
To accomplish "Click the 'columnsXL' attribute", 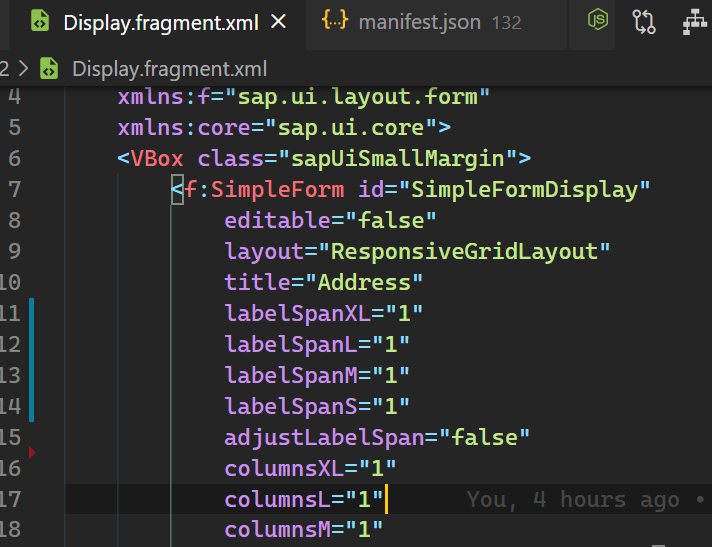I will coord(284,468).
